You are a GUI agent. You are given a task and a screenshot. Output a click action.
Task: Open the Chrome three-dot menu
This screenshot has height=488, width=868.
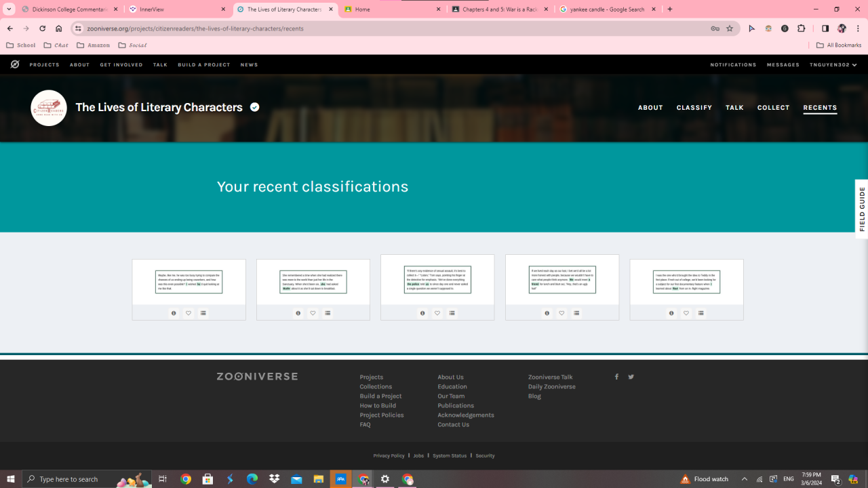point(858,28)
